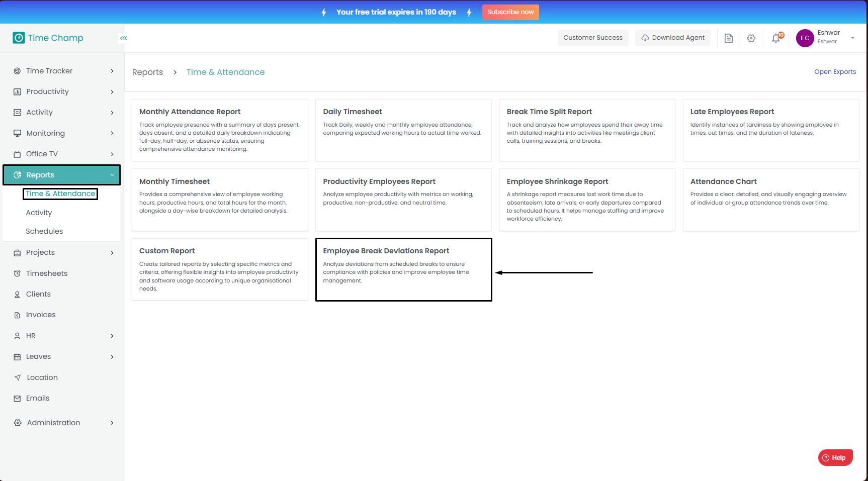Collapse the sidebar with the double-chevron icon
868x481 pixels.
(124, 38)
